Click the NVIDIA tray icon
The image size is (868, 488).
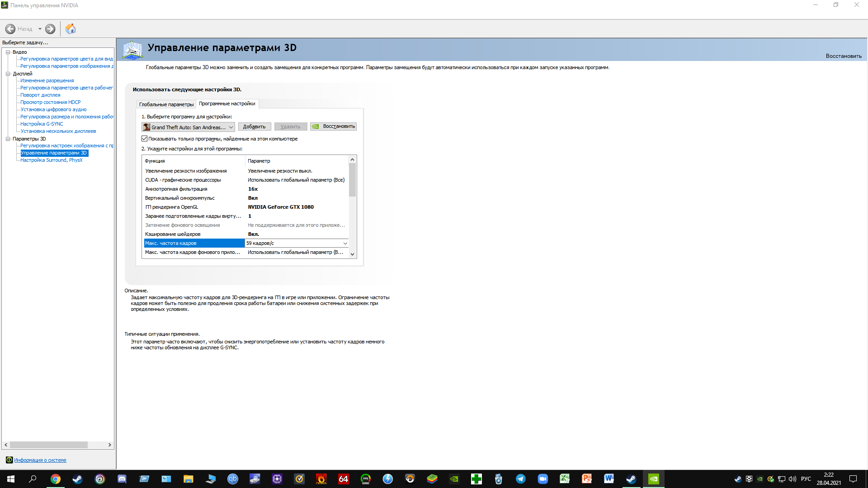(760, 479)
